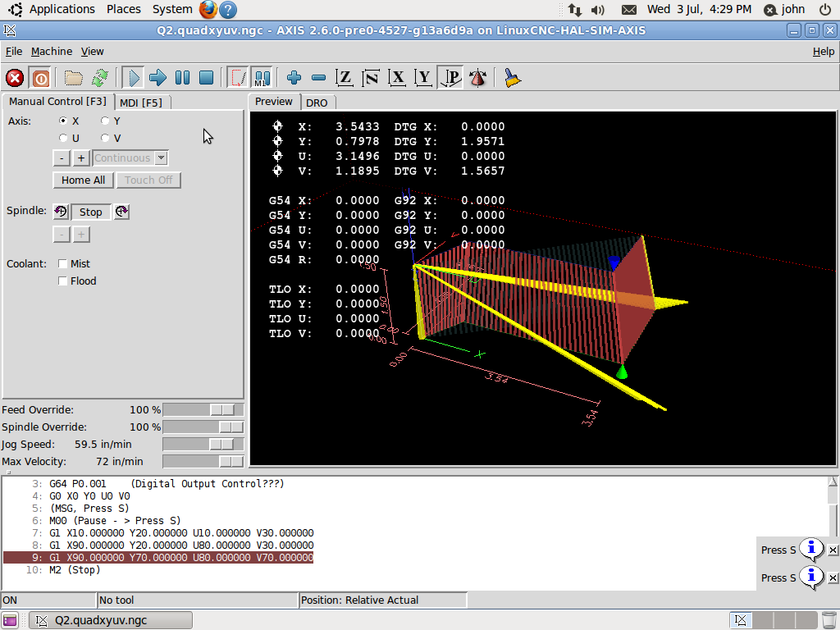Step to next line with arrow icon
840x630 pixels.
157,78
